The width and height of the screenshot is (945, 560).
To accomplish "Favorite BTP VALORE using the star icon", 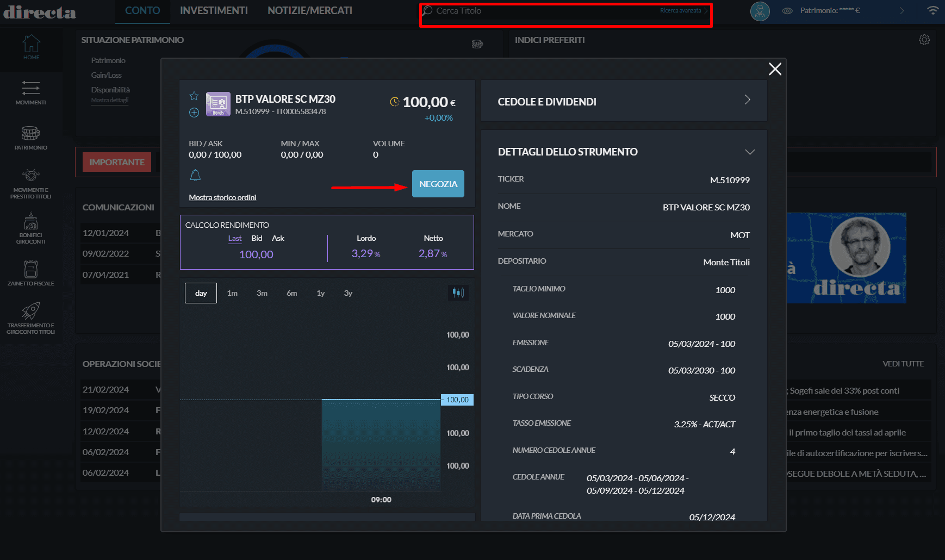I will point(194,96).
